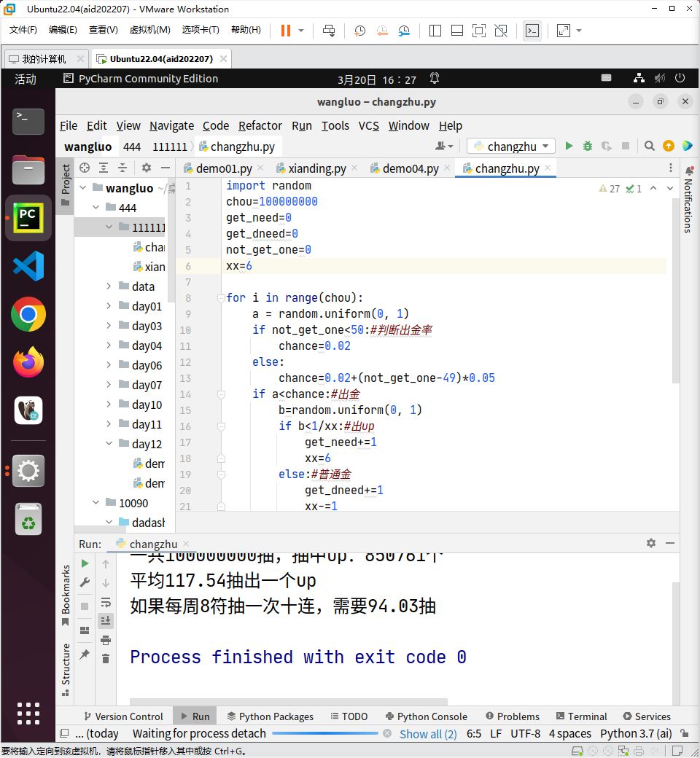Open the Refactor menu
This screenshot has height=758, width=700.
260,125
